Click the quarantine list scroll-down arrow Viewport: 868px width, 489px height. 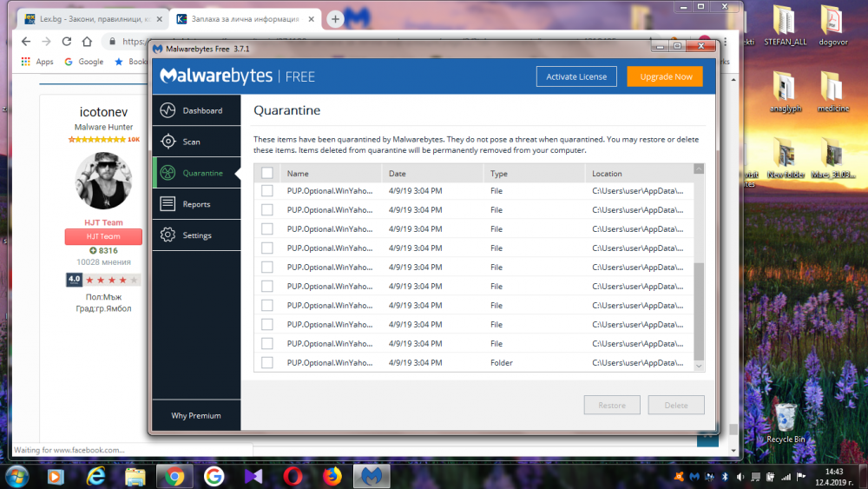click(699, 366)
